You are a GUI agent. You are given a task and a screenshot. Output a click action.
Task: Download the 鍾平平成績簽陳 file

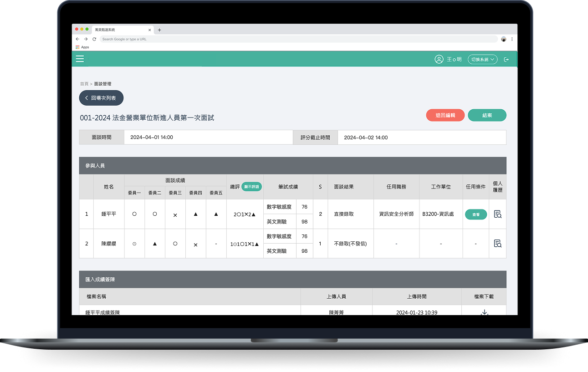click(485, 312)
